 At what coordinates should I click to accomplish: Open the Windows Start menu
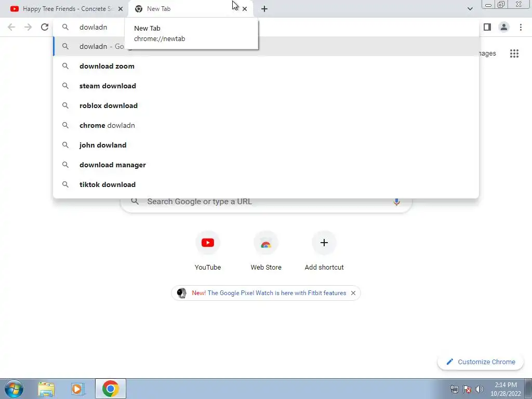coord(14,389)
